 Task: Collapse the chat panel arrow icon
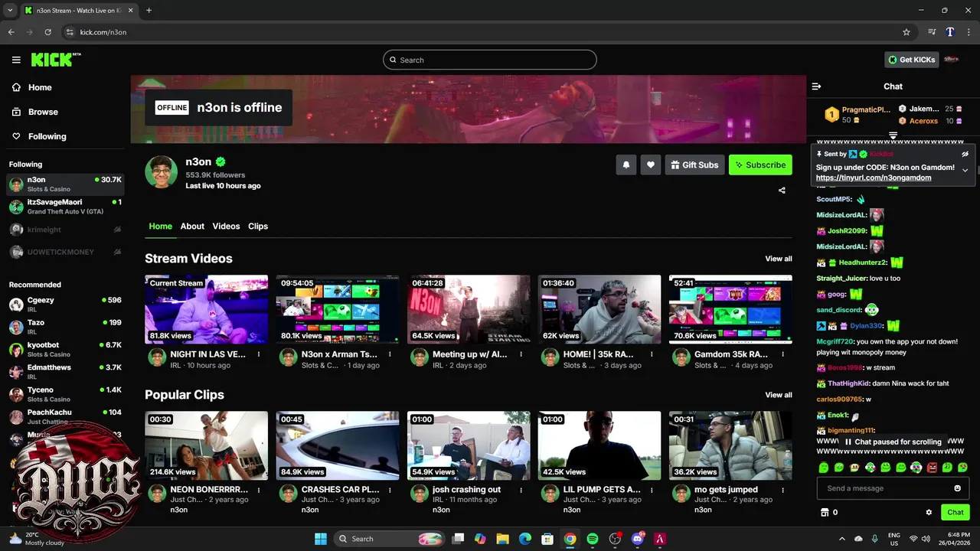pyautogui.click(x=816, y=86)
